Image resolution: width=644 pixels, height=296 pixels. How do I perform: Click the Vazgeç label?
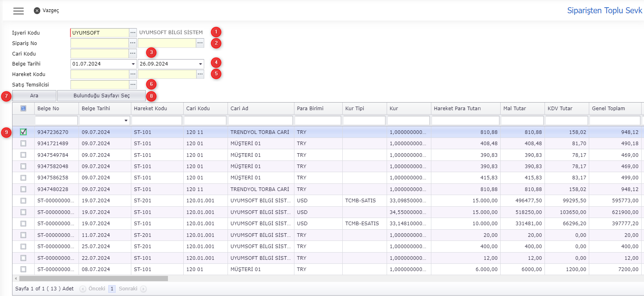click(51, 10)
